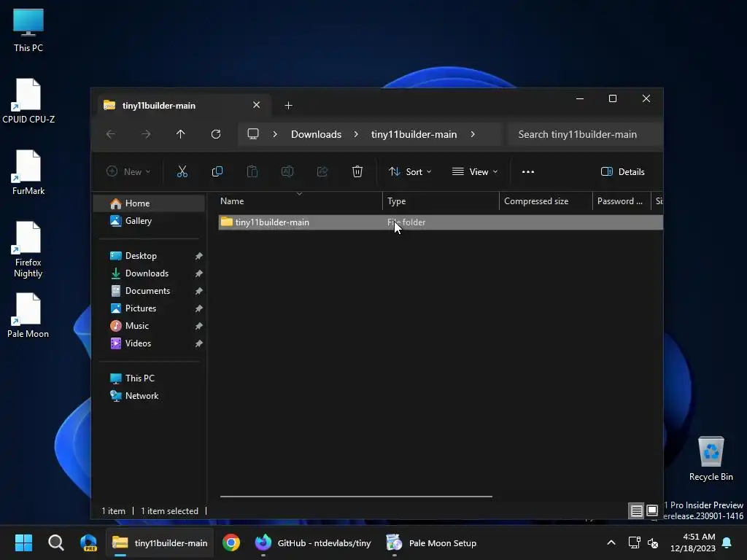
Task: Click the horizontal scrollbar in file list
Action: [356, 496]
